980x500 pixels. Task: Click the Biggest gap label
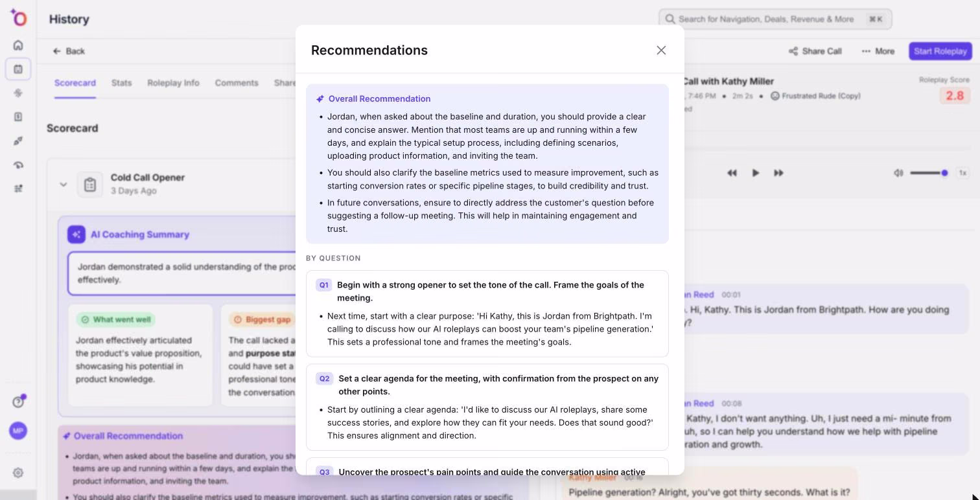point(262,319)
